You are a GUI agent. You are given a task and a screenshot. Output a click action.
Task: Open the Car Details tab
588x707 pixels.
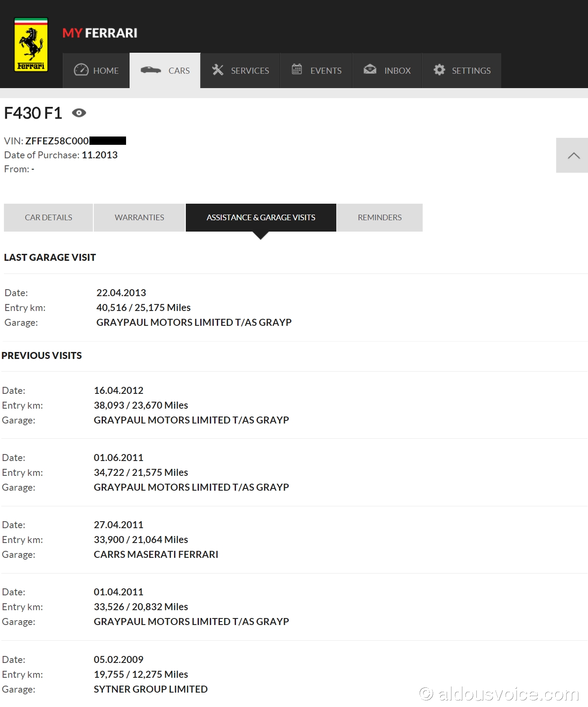click(x=48, y=217)
